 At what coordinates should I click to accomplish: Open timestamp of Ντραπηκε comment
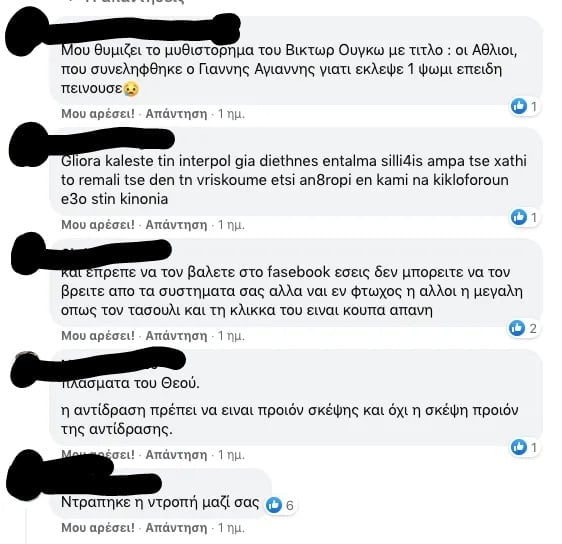[x=231, y=528]
